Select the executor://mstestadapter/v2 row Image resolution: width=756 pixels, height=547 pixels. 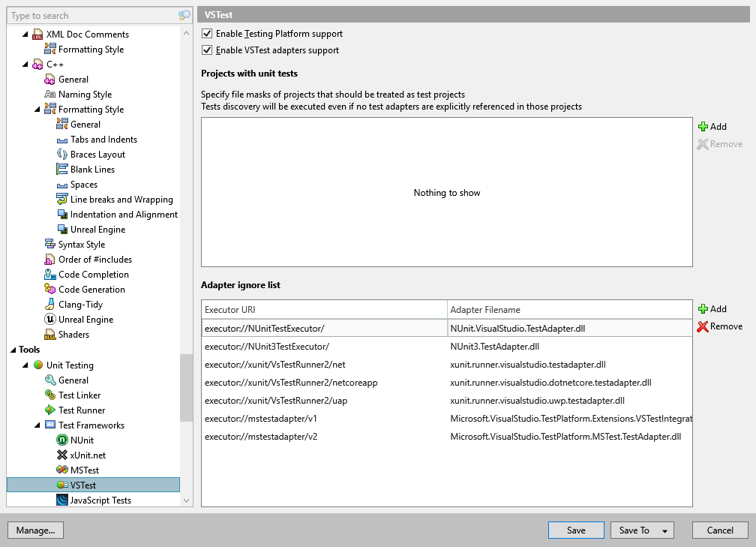point(447,437)
